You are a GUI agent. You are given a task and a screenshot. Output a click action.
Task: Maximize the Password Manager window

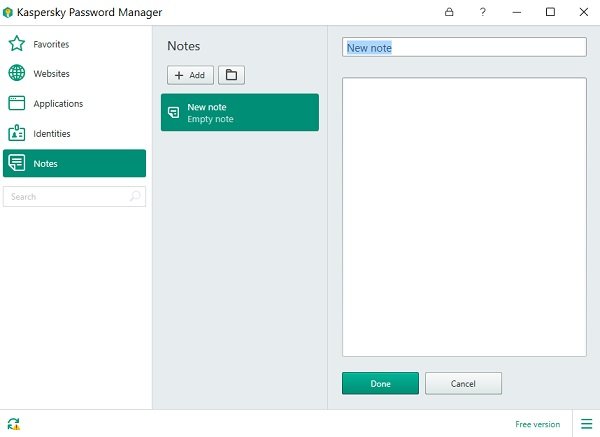[x=550, y=12]
